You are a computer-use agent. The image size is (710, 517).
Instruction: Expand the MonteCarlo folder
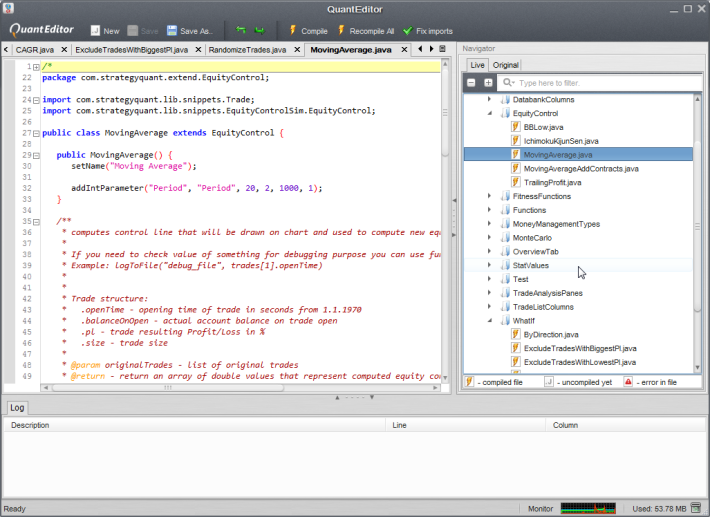(x=489, y=237)
